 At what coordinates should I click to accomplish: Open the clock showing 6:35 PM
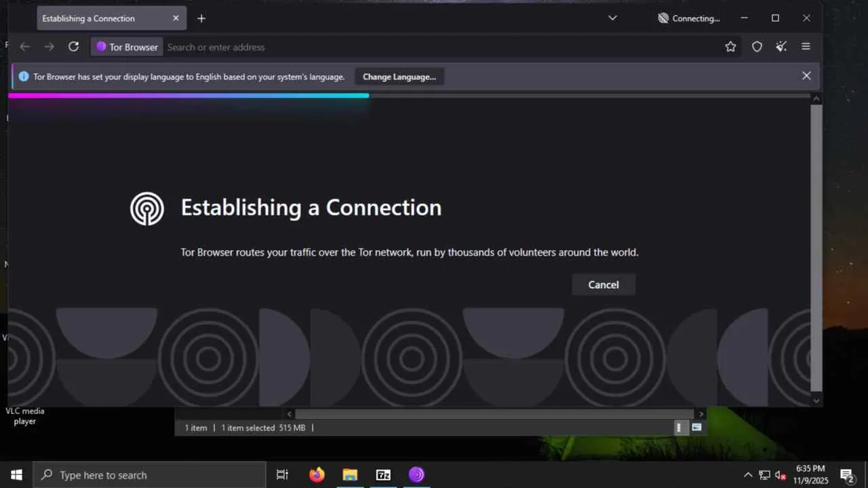point(810,474)
